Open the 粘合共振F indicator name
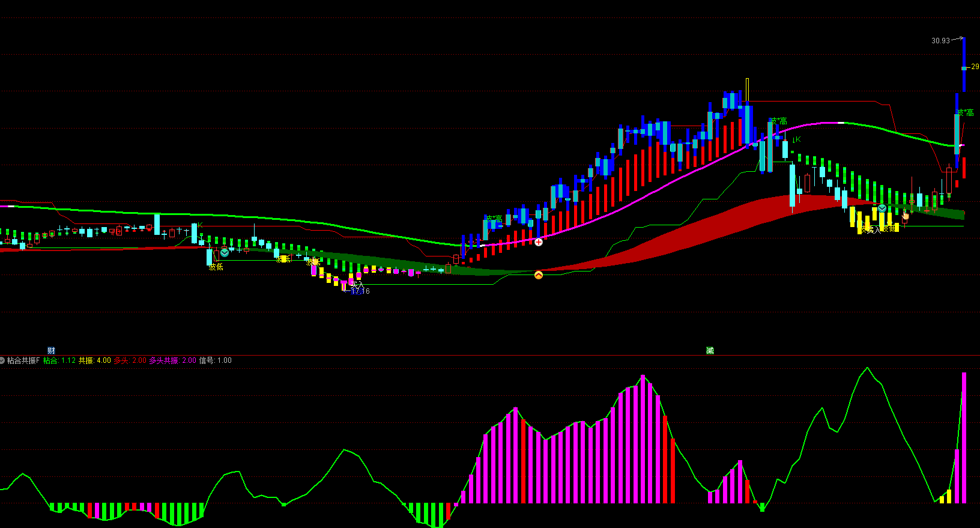Viewport: 980px width, 528px height. tap(23, 360)
